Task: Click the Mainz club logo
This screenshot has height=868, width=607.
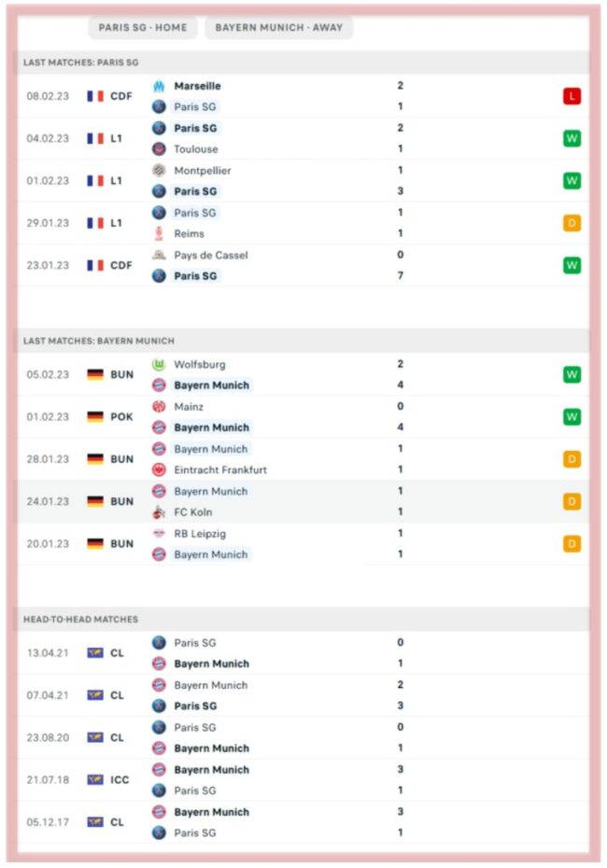Action: [159, 407]
